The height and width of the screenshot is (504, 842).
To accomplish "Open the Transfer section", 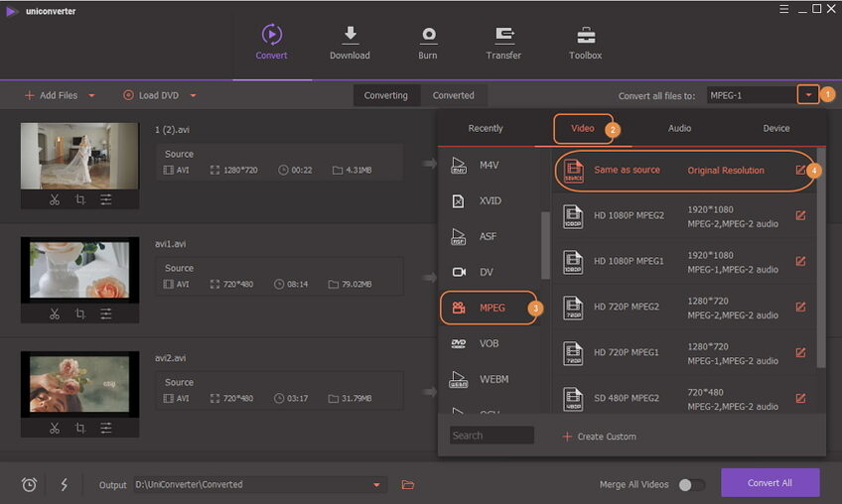I will pos(503,42).
